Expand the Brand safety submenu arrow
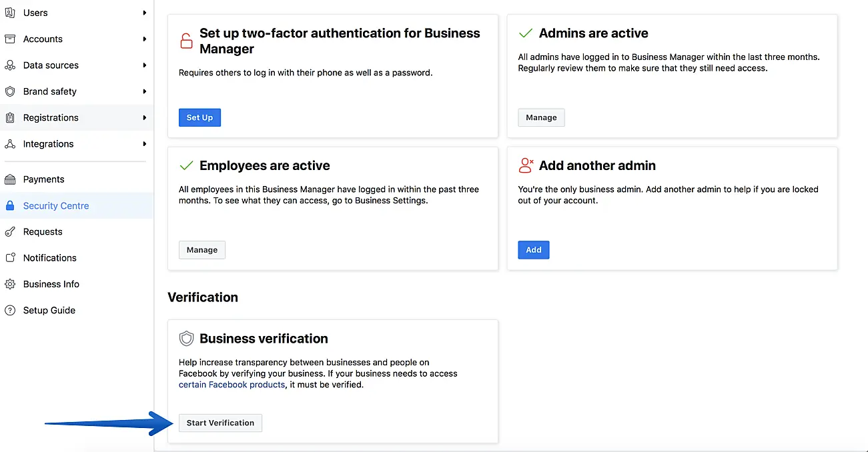Image resolution: width=868 pixels, height=452 pixels. pos(144,91)
